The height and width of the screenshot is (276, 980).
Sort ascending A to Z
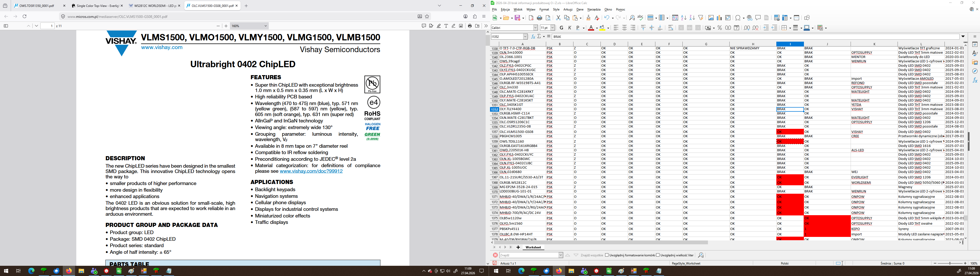point(684,18)
